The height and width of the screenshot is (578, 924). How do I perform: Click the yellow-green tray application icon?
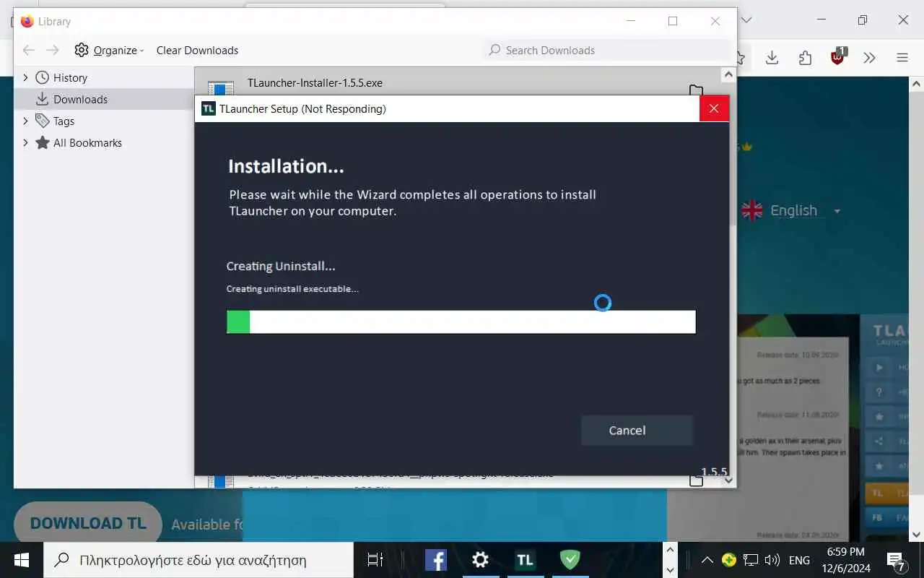point(729,560)
